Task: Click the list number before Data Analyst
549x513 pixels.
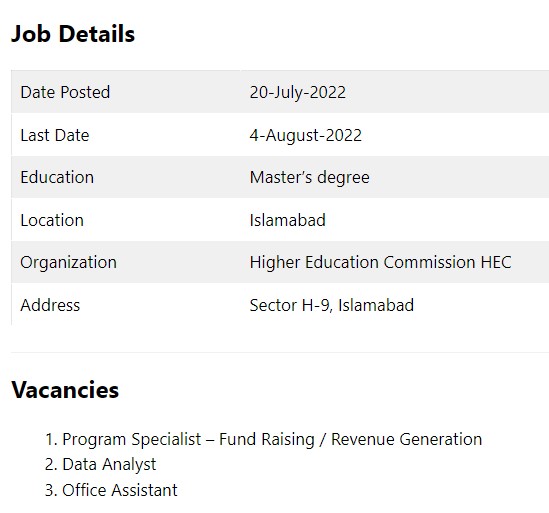Action: [x=51, y=465]
